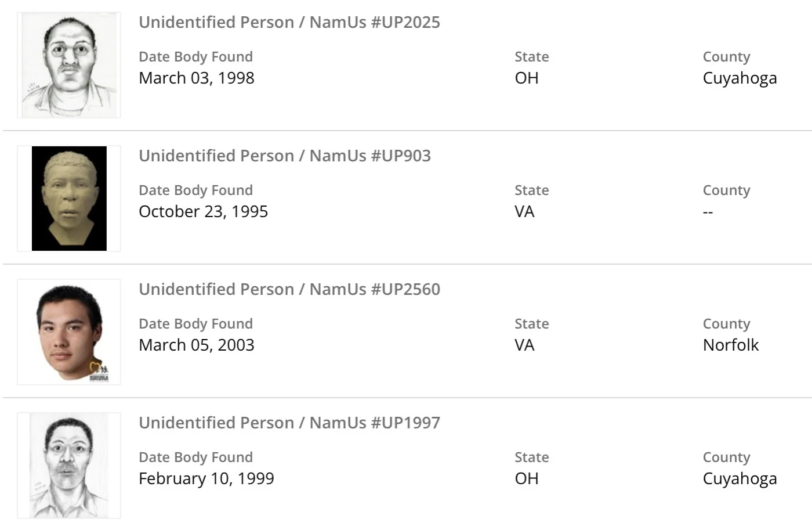Click the OH state value for UP2025

coord(527,78)
